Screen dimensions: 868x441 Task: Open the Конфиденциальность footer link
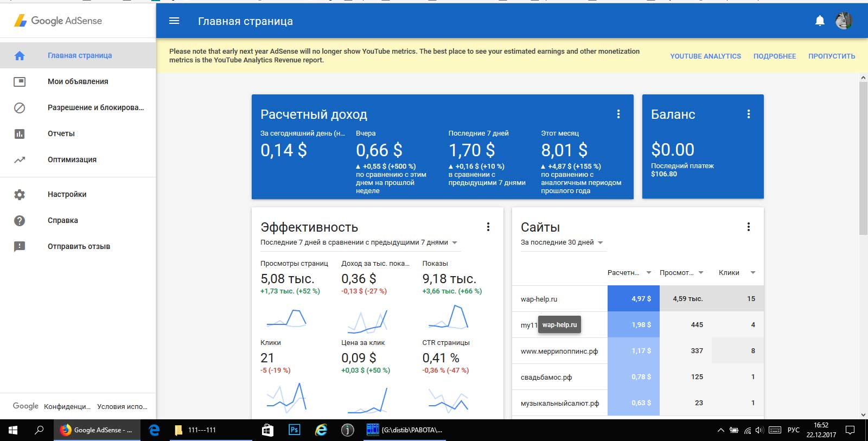click(x=67, y=406)
